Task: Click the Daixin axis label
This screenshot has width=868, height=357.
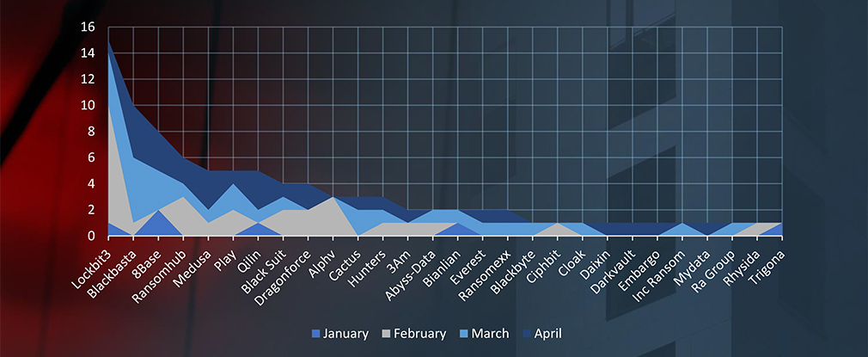Action: pyautogui.click(x=596, y=264)
